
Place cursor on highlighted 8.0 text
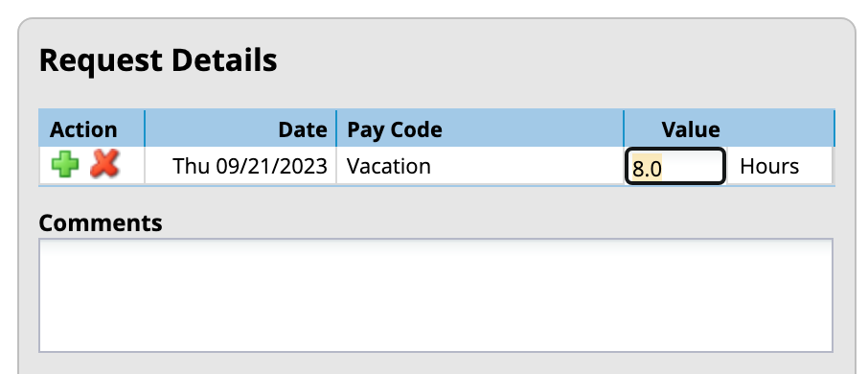[647, 167]
